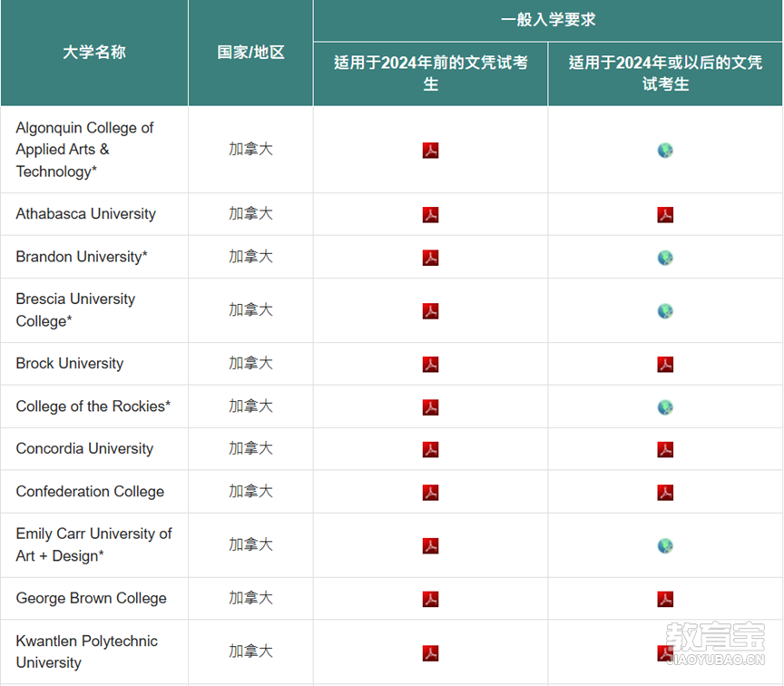Open George Brown College pre-2024 PDF icon

coord(430,599)
